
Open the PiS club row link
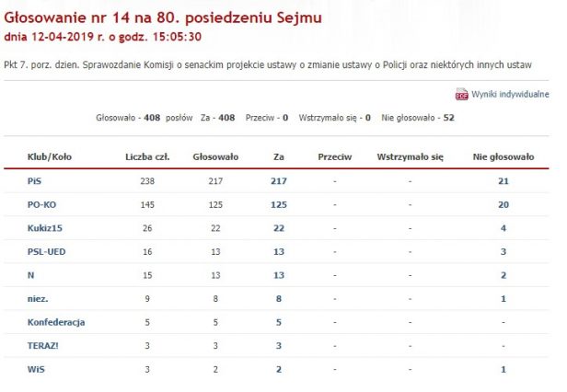[34, 180]
